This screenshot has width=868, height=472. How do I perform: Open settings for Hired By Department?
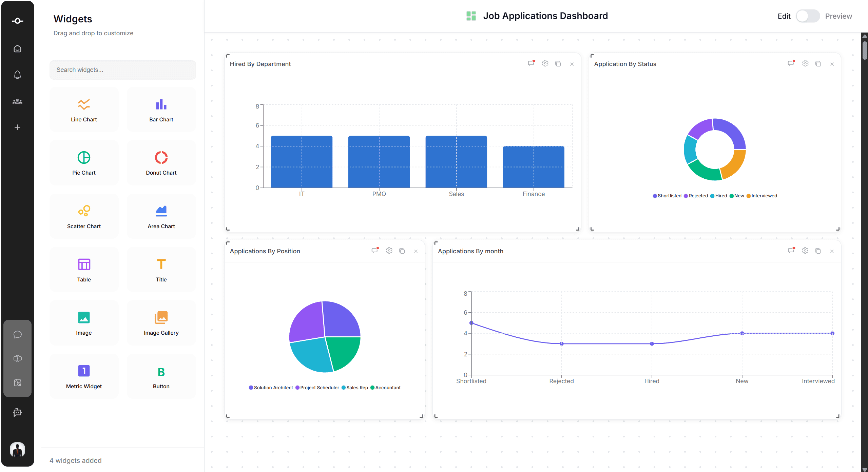point(545,63)
